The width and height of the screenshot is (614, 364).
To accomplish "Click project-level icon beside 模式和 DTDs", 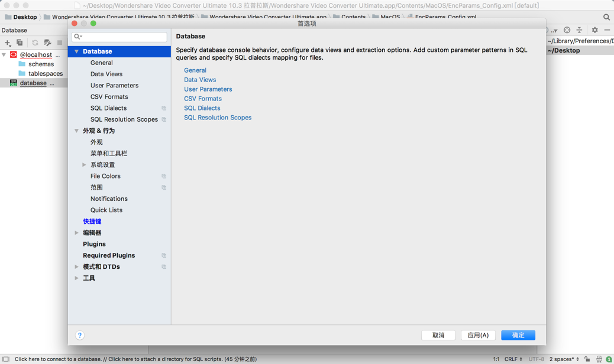I will tap(164, 266).
